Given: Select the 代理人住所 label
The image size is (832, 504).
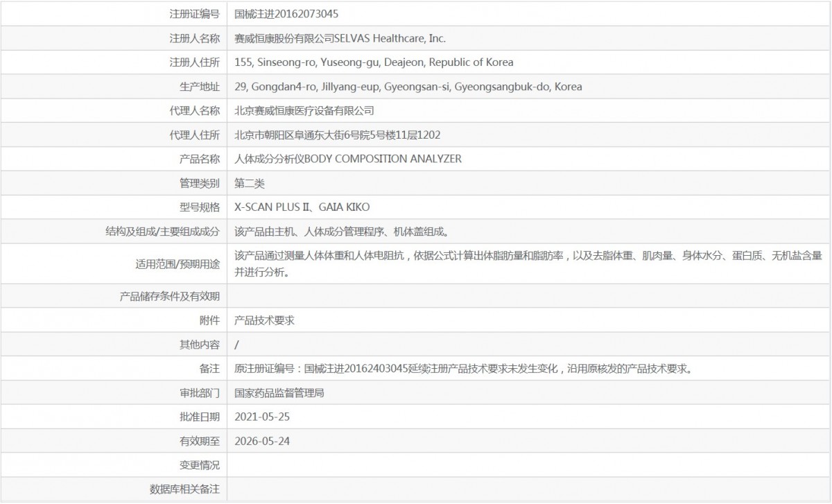Looking at the screenshot, I should click(x=194, y=135).
